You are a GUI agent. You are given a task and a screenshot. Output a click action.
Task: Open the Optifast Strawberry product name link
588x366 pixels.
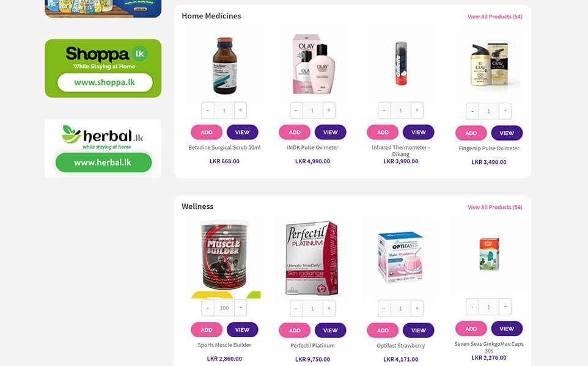coord(400,345)
